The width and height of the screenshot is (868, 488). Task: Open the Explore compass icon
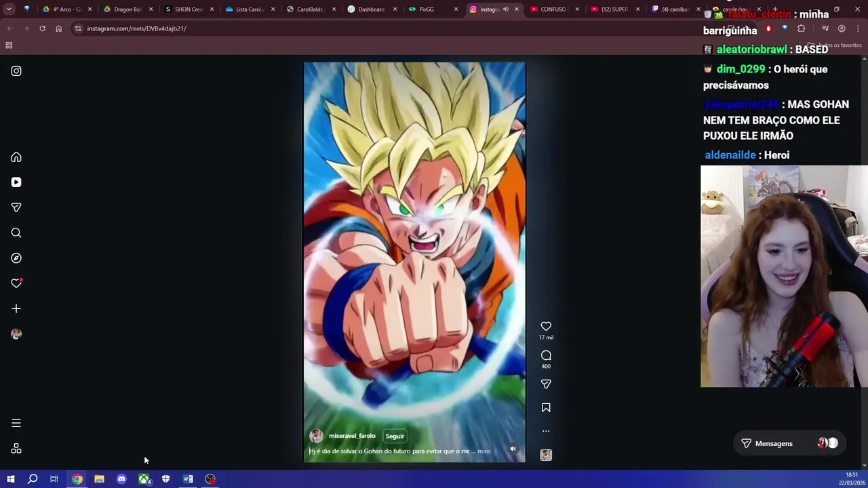tap(16, 258)
